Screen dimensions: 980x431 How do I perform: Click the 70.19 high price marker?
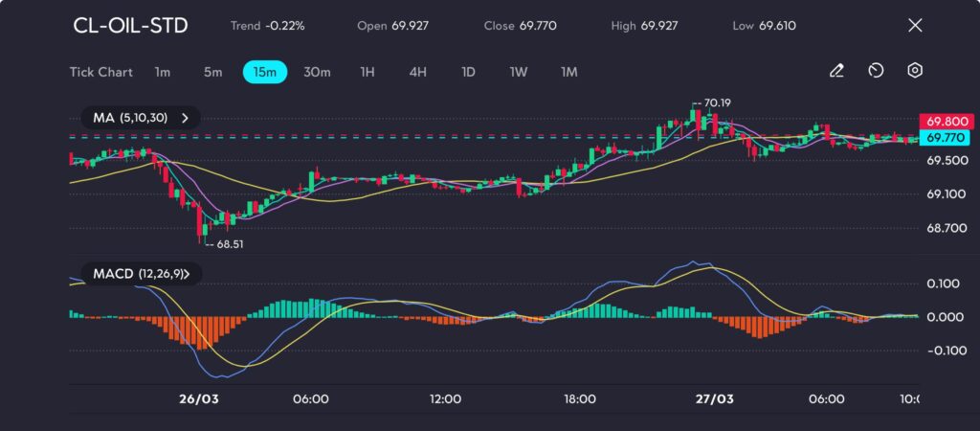[x=716, y=102]
